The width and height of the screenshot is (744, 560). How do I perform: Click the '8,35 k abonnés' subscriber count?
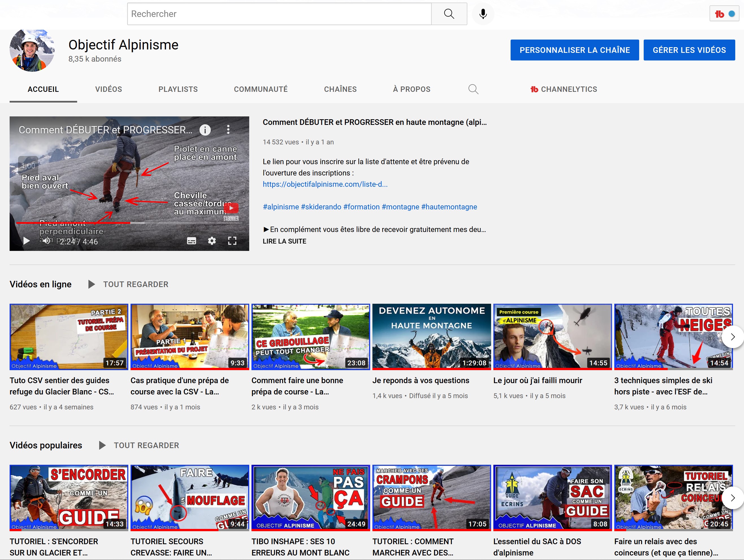coord(95,59)
